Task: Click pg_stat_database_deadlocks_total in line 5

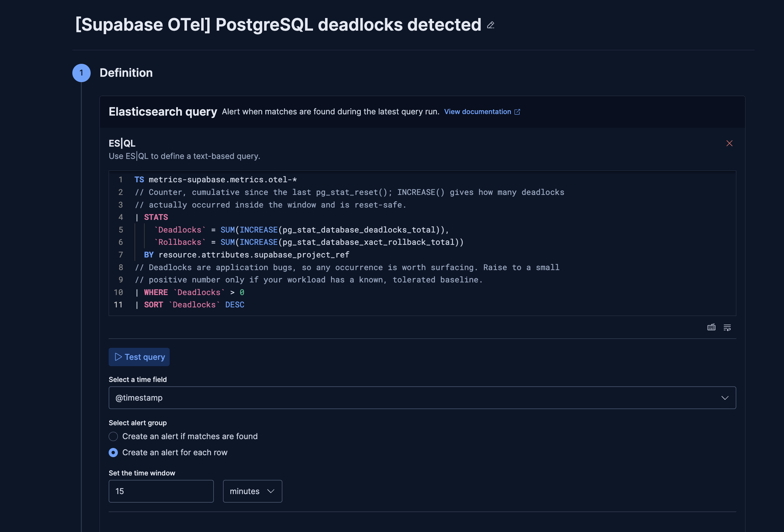Action: (359, 230)
